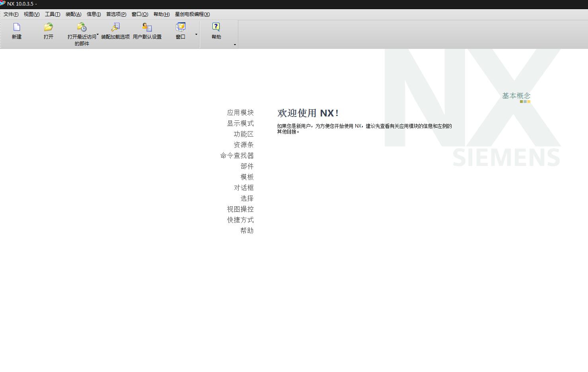Select the 显示模式 link

[x=240, y=123]
